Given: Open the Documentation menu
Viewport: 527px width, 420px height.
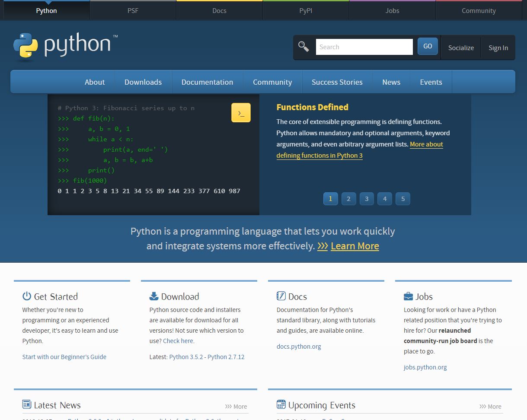Looking at the screenshot, I should (x=207, y=82).
